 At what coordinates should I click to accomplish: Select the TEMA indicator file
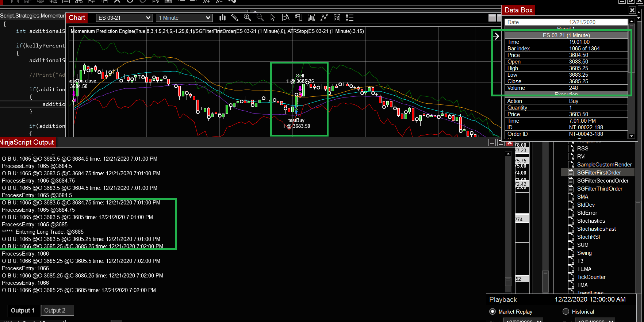click(x=584, y=269)
